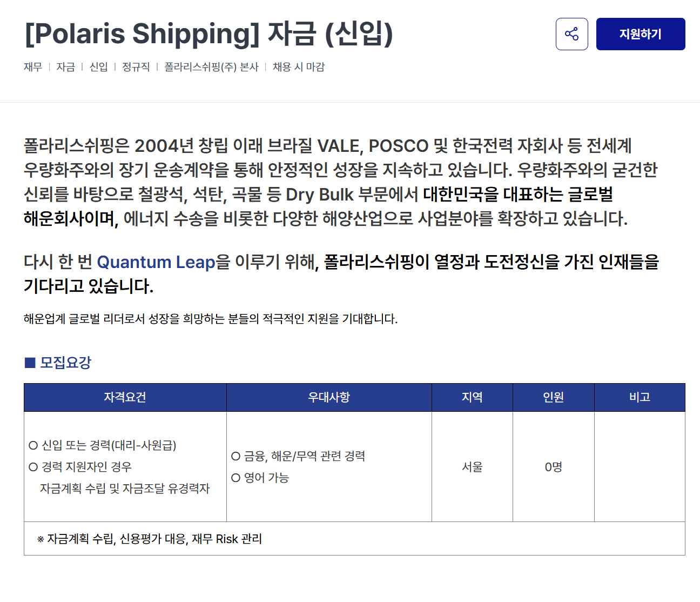Screen dimensions: 700x602
Task: Click the footnote about 재무 Risk 관리
Action: point(150,539)
